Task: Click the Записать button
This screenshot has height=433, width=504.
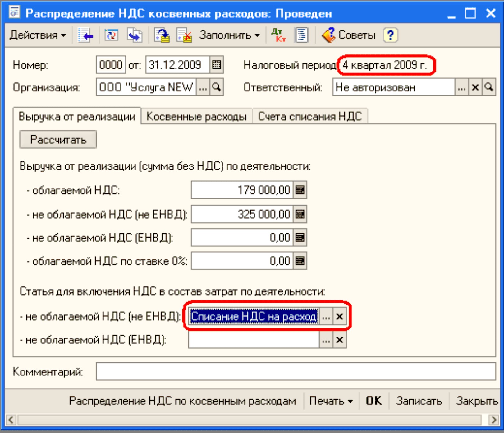Action: 419,401
